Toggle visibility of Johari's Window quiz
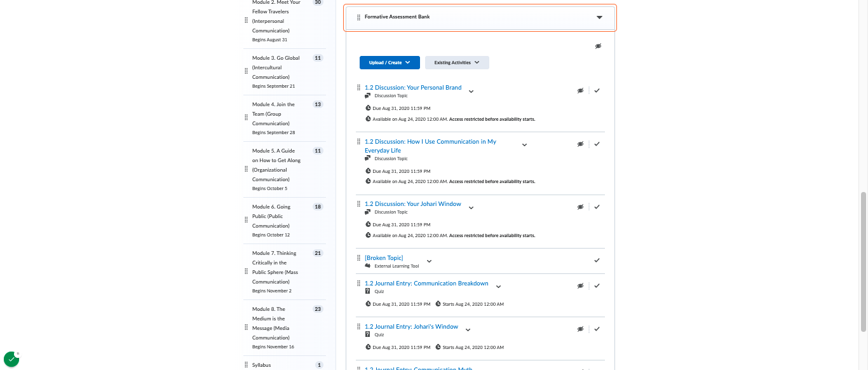Screen dimensions: 868x370 point(580,329)
